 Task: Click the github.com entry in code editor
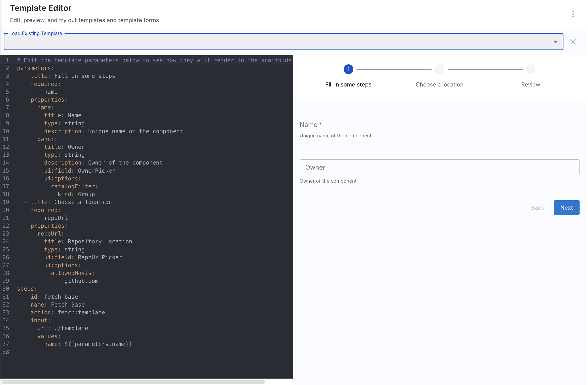click(x=81, y=281)
